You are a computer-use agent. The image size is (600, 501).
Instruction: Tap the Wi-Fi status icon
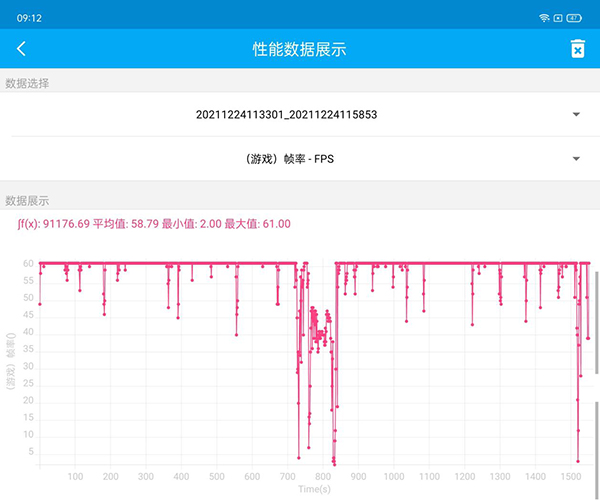pyautogui.click(x=545, y=18)
